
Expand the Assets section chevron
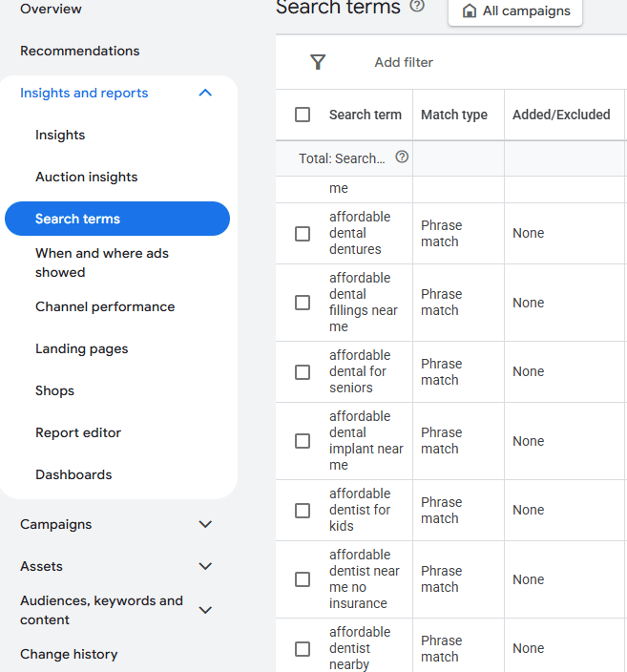coord(206,566)
